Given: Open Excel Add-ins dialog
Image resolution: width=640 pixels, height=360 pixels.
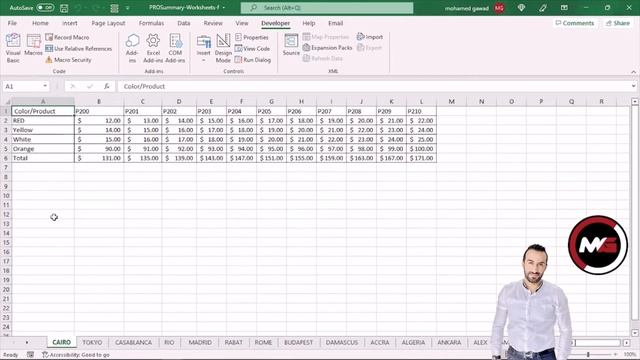Looking at the screenshot, I should [153, 48].
